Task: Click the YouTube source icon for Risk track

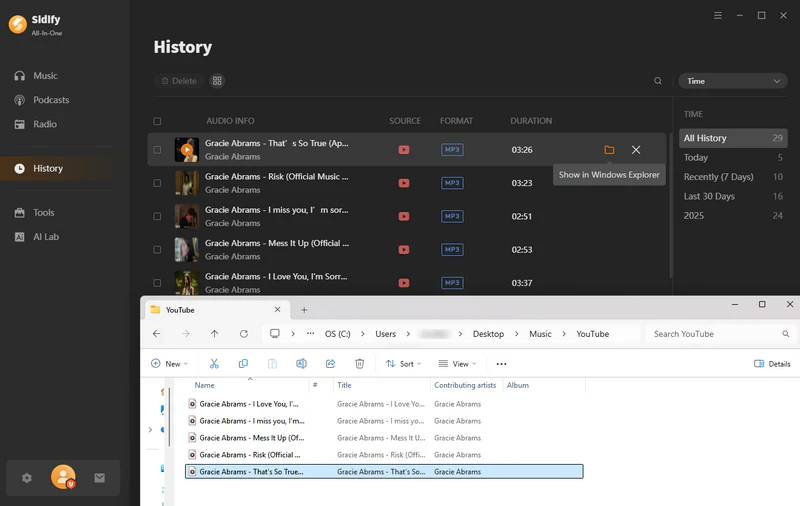Action: [x=404, y=183]
